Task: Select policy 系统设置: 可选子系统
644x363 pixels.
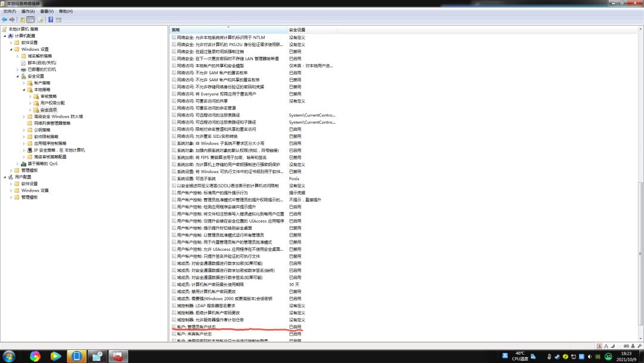Action: (196, 179)
